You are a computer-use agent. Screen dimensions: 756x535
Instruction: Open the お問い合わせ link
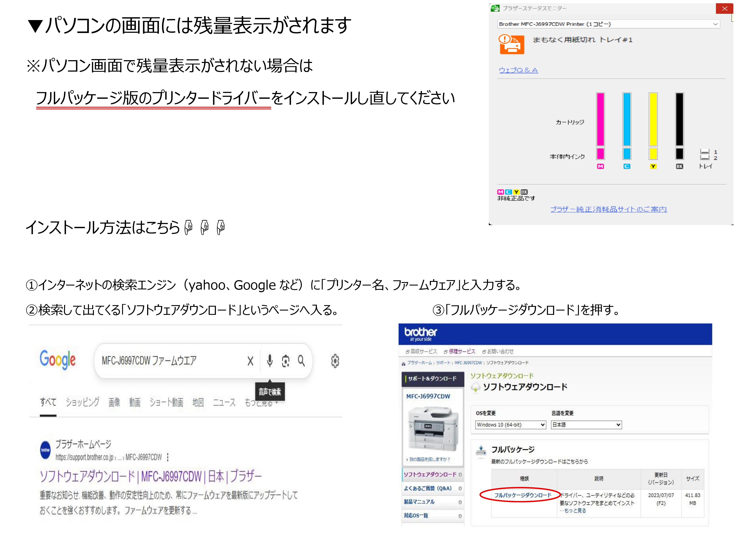(497, 351)
